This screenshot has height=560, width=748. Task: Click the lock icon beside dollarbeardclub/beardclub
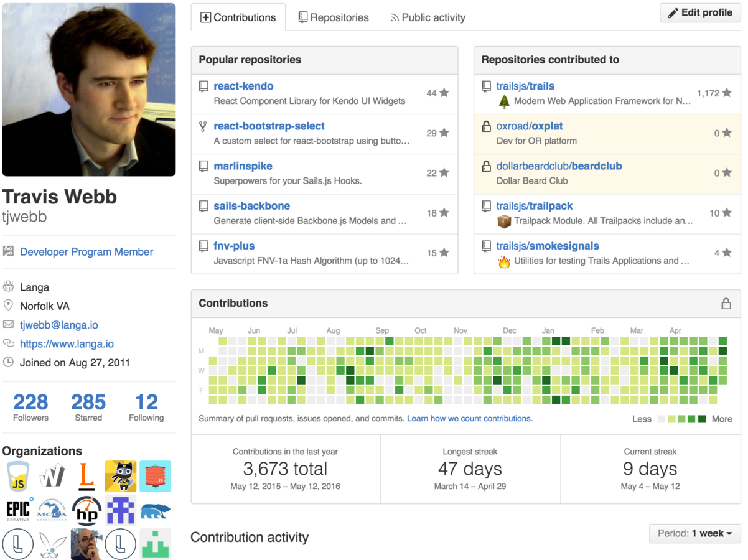pyautogui.click(x=486, y=166)
